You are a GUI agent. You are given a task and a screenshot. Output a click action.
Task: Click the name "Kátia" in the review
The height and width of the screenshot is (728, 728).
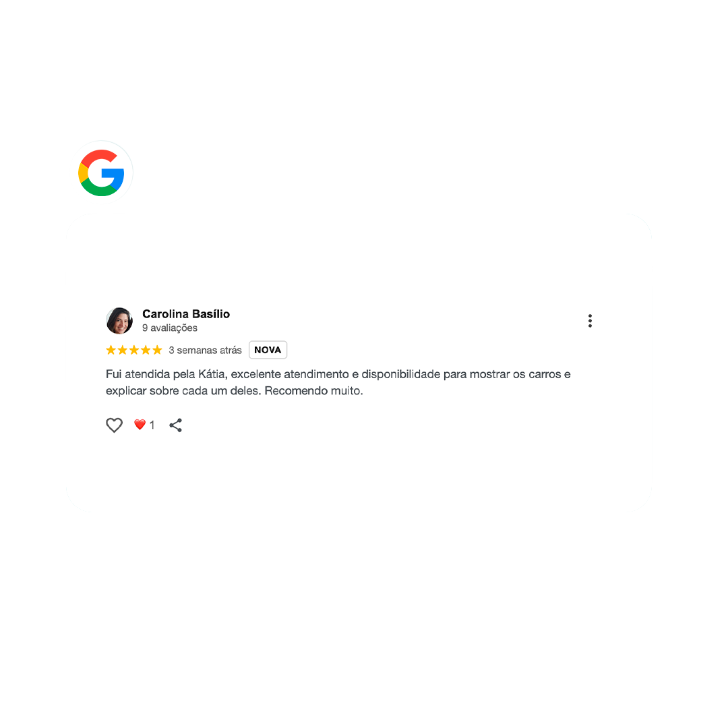[x=212, y=374]
